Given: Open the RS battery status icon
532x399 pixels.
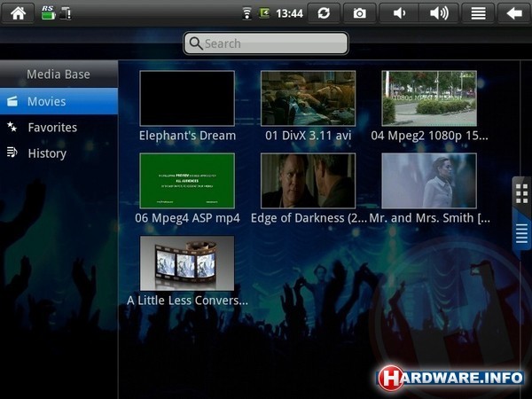Looking at the screenshot, I should point(48,13).
